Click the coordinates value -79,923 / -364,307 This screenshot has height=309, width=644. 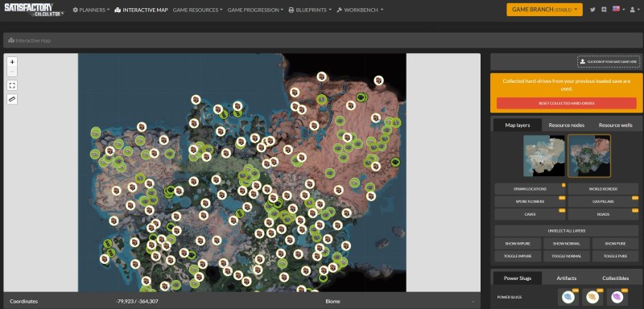pyautogui.click(x=137, y=301)
